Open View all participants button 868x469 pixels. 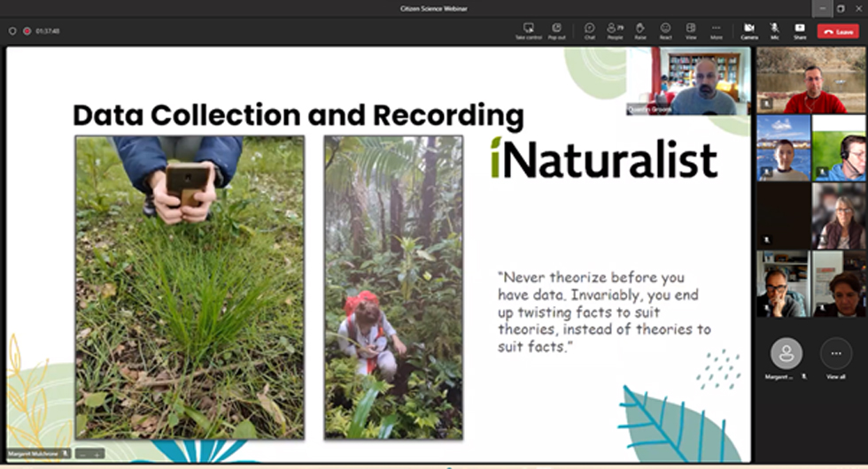(836, 353)
